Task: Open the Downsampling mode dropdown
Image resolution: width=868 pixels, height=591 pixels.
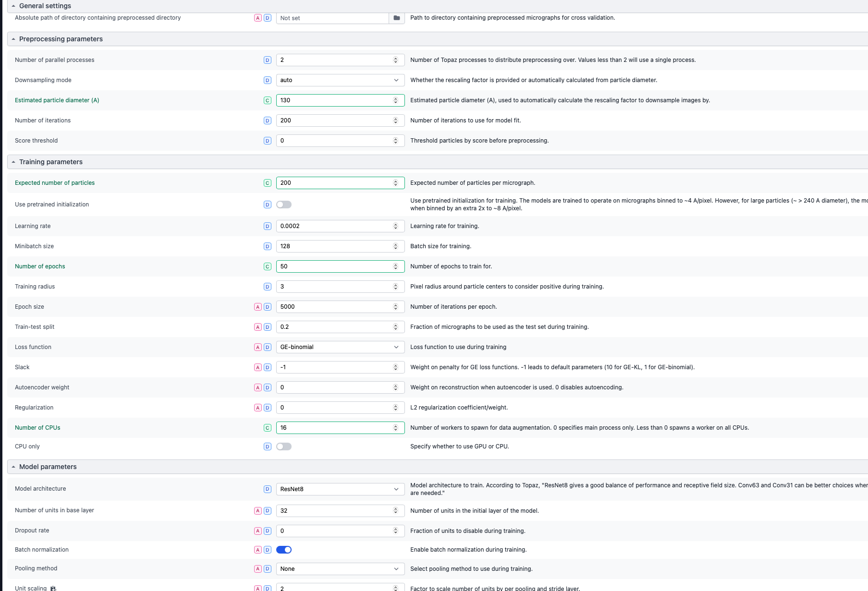Action: [340, 80]
